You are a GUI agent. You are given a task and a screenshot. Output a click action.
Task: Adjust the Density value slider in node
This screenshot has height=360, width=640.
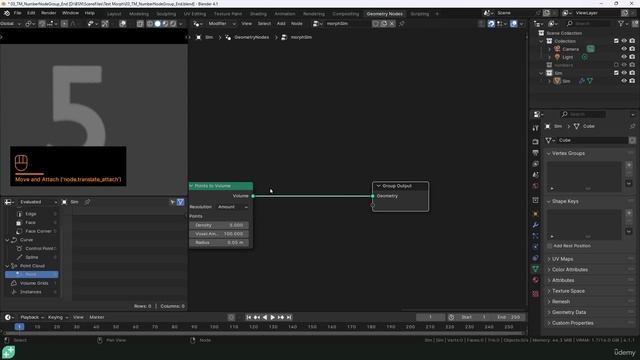click(219, 225)
